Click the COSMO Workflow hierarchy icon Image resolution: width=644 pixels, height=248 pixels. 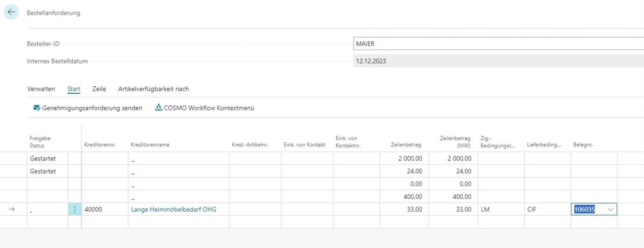click(x=158, y=108)
